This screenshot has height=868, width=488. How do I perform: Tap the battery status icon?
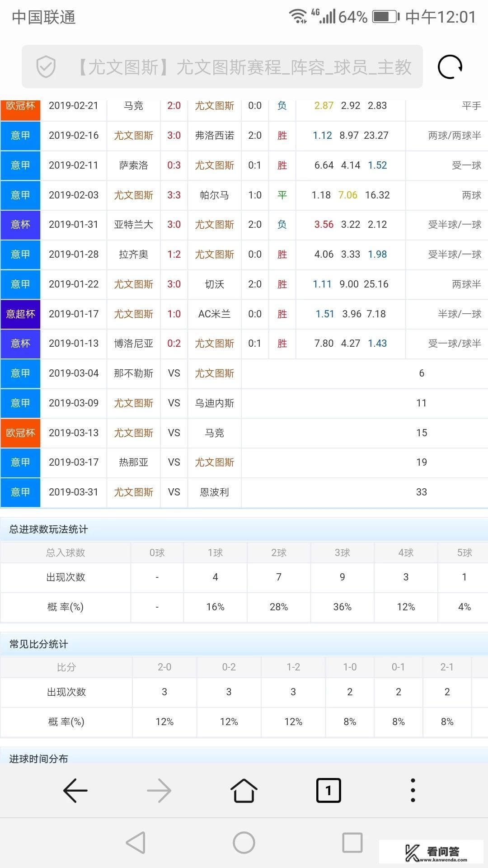point(386,17)
